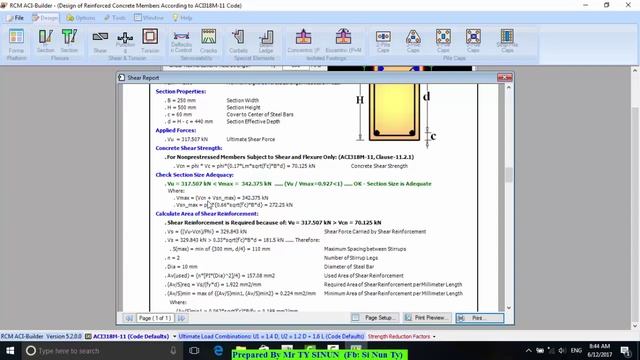
Task: Go to previous report page arrow
Action: [129, 318]
